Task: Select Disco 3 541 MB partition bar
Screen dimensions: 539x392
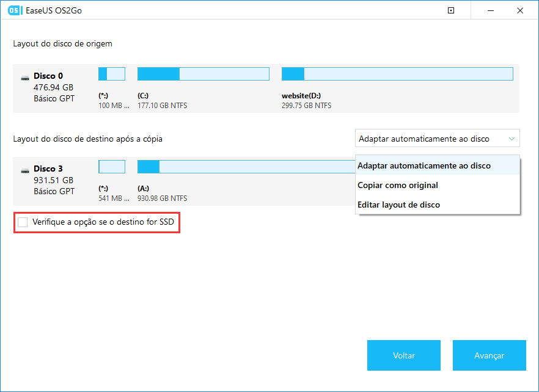Action: pyautogui.click(x=112, y=167)
